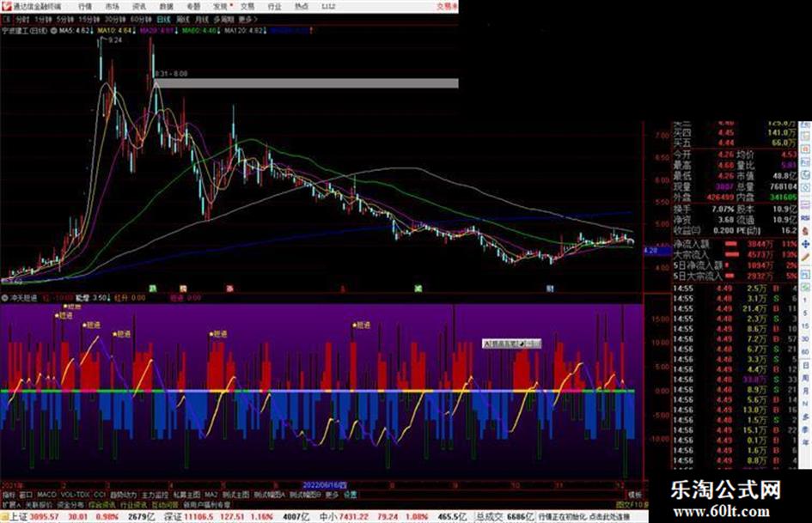The image size is (812, 523).
Task: Click the MA10 indicator label
Action: pos(115,31)
